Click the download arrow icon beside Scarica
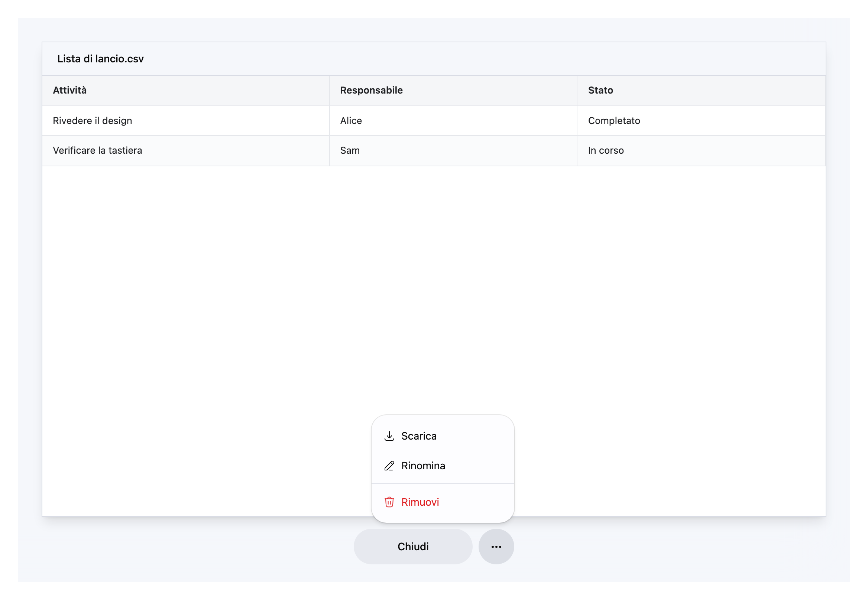This screenshot has height=600, width=868. pos(389,436)
